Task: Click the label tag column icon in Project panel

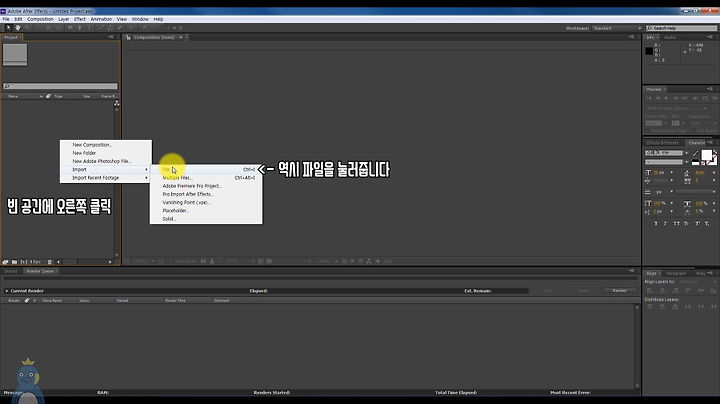Action: point(48,96)
